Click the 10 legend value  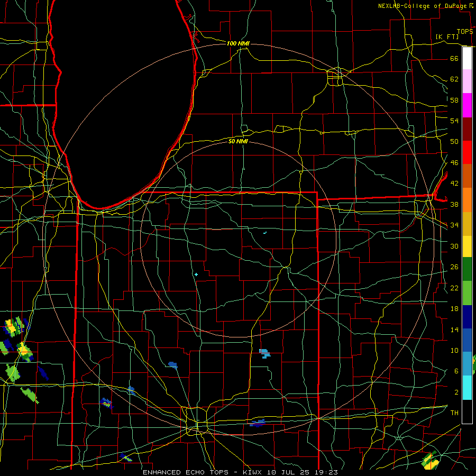click(454, 350)
